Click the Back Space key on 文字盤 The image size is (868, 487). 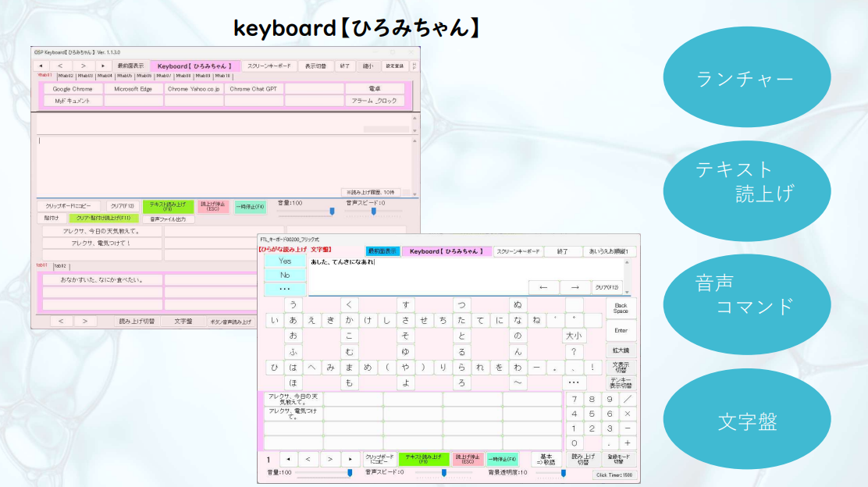(x=621, y=308)
